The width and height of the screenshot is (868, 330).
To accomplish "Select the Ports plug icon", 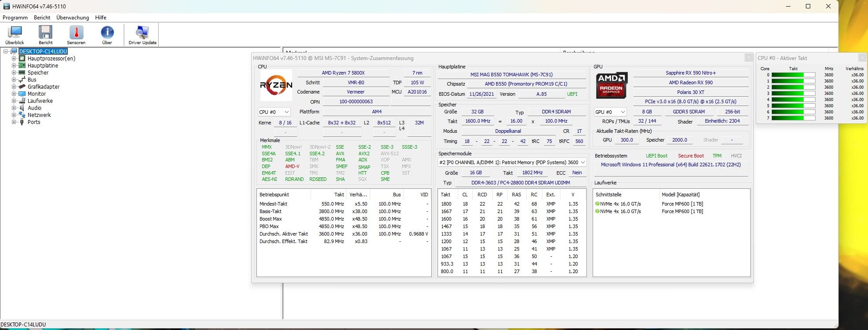I will point(22,122).
